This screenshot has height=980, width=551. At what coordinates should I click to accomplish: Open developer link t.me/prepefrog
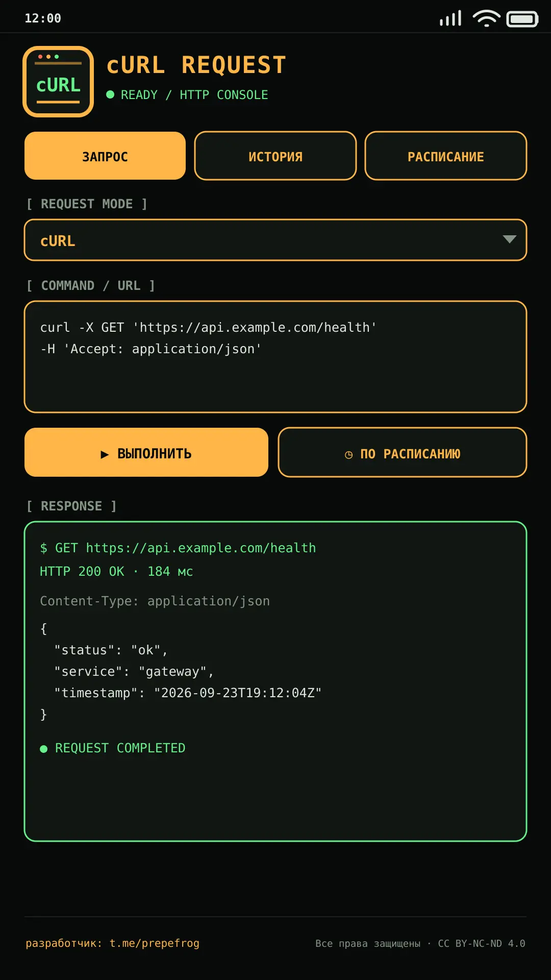155,943
